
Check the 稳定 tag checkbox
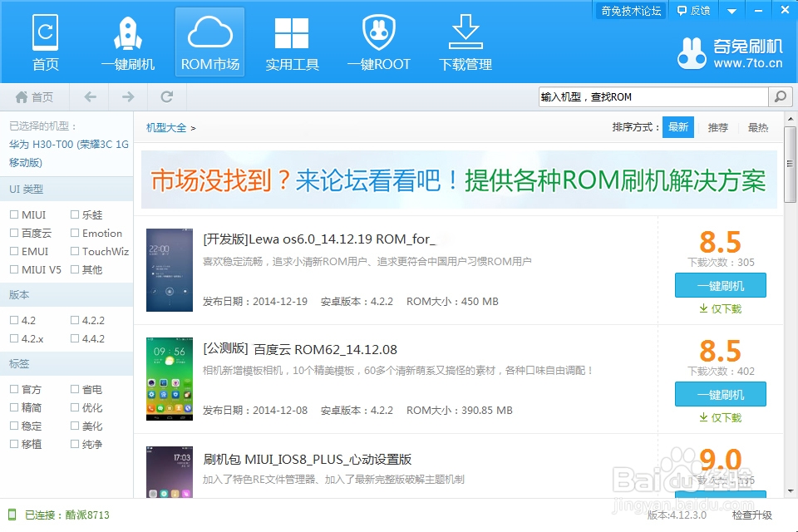pos(14,426)
